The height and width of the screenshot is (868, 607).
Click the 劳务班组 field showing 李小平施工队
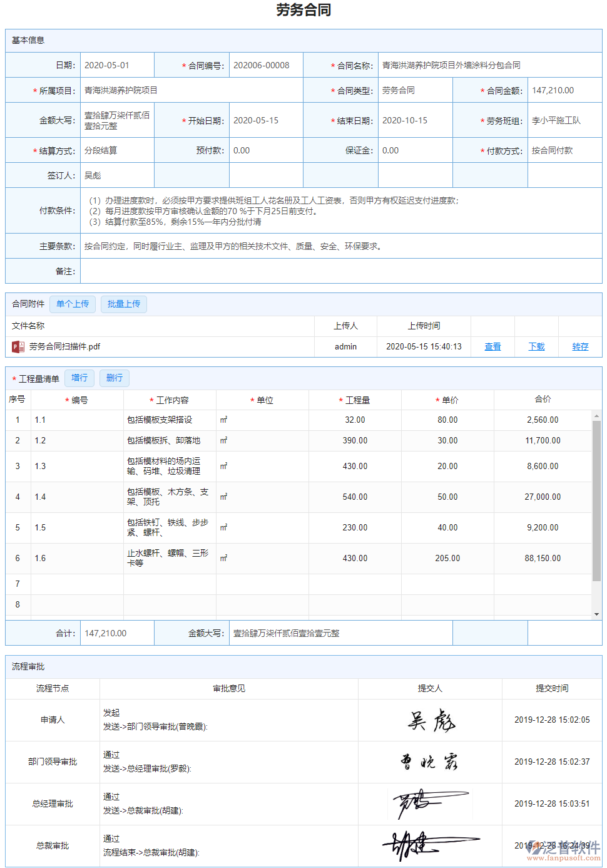point(564,120)
